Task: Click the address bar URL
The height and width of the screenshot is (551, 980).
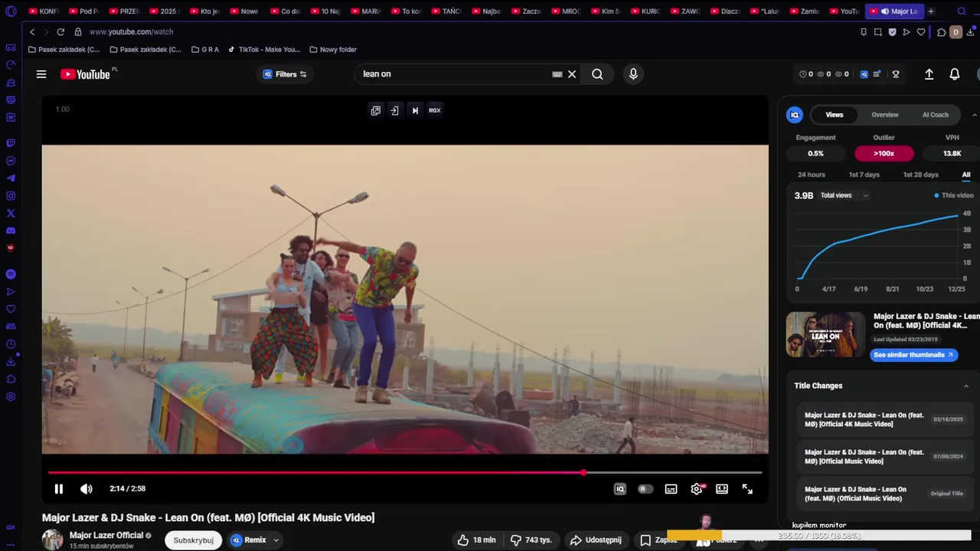Action: click(131, 31)
